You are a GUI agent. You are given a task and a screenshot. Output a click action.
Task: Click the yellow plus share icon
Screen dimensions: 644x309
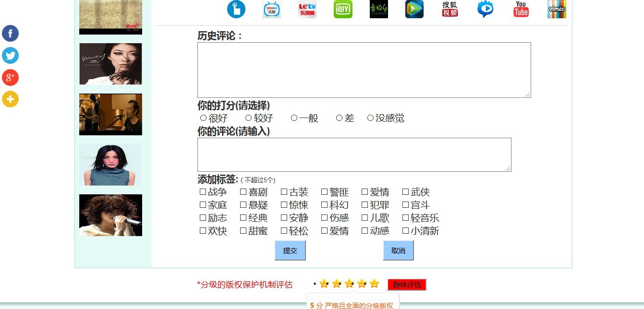pos(10,99)
